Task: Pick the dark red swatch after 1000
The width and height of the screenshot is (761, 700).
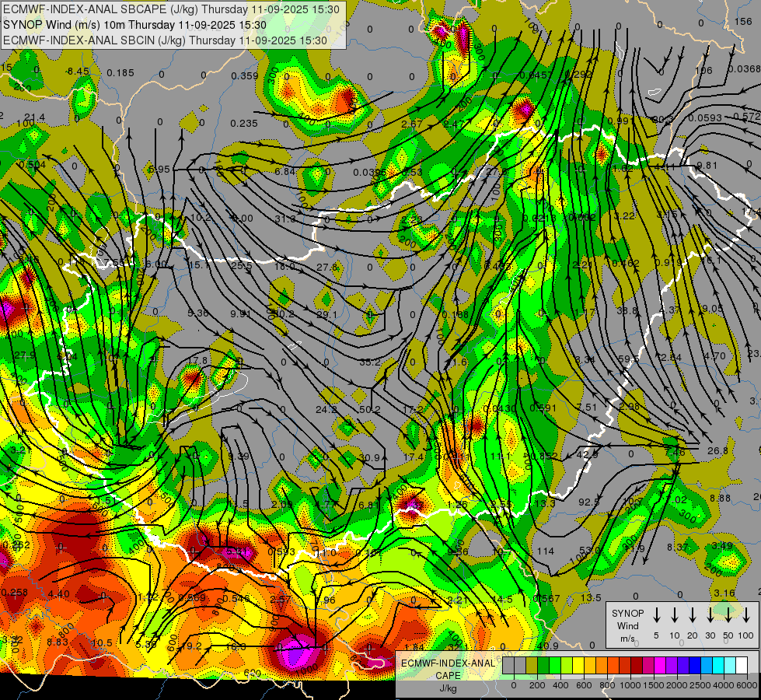Action: (x=637, y=665)
